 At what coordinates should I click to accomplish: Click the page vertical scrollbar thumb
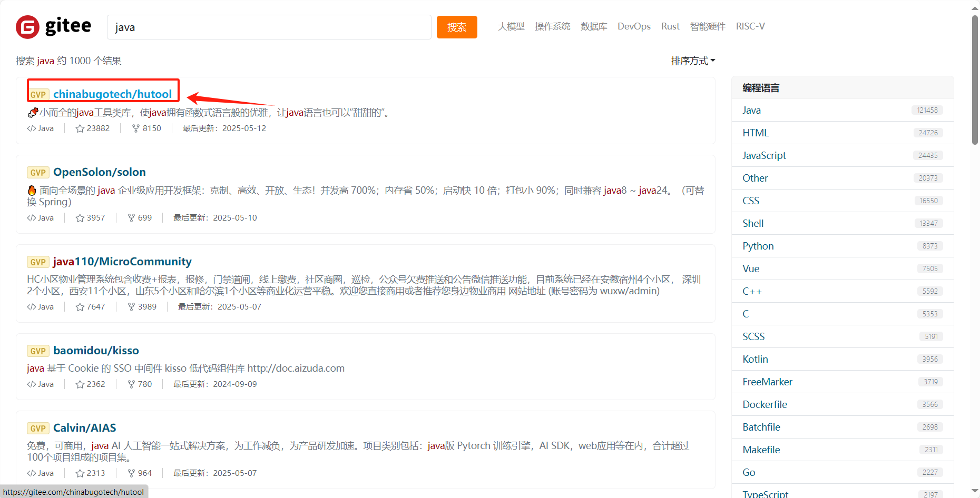click(x=975, y=79)
